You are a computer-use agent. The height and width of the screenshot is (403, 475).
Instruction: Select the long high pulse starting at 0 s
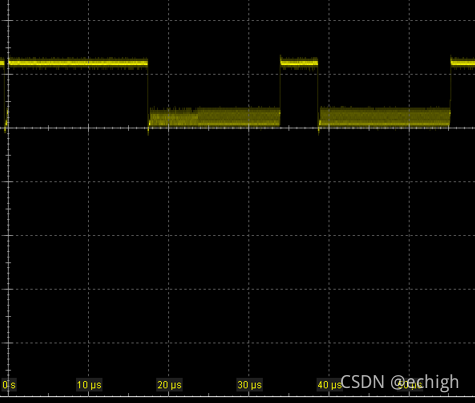click(x=78, y=63)
